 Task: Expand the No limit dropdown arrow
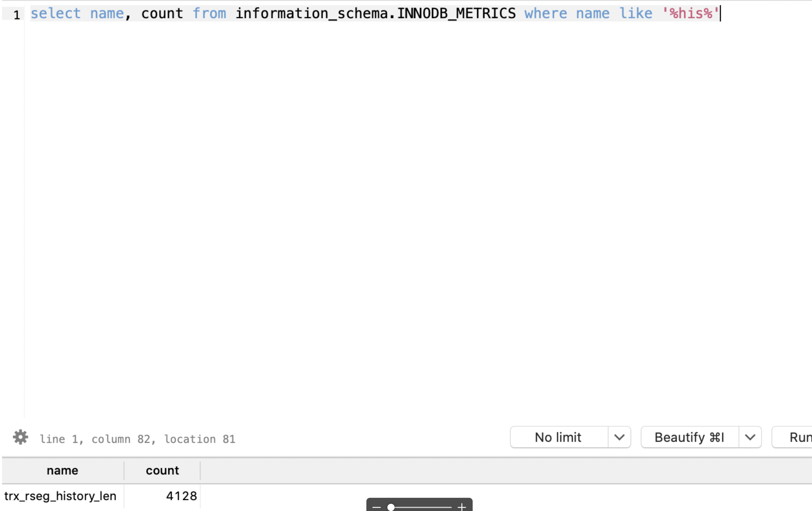pyautogui.click(x=619, y=437)
